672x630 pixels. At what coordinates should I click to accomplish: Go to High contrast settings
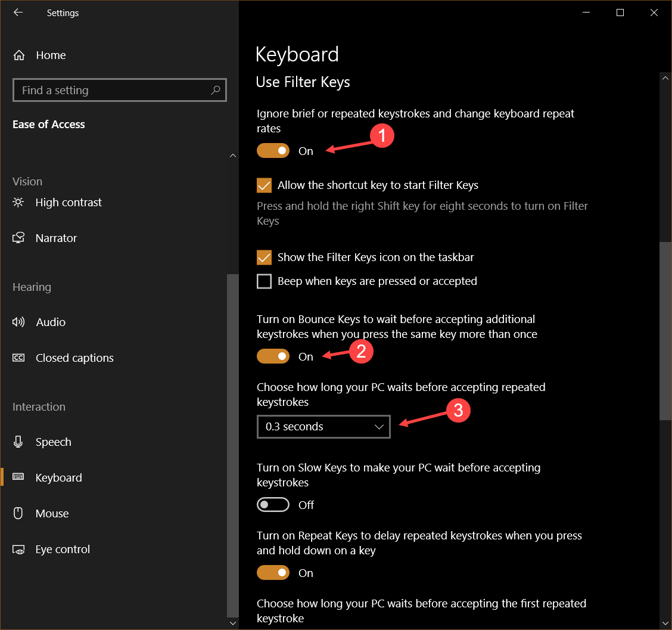point(69,203)
